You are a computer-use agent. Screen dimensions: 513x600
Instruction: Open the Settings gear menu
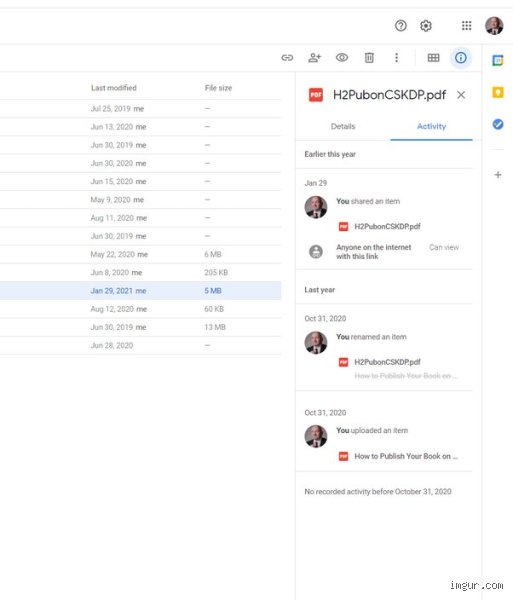(x=426, y=26)
